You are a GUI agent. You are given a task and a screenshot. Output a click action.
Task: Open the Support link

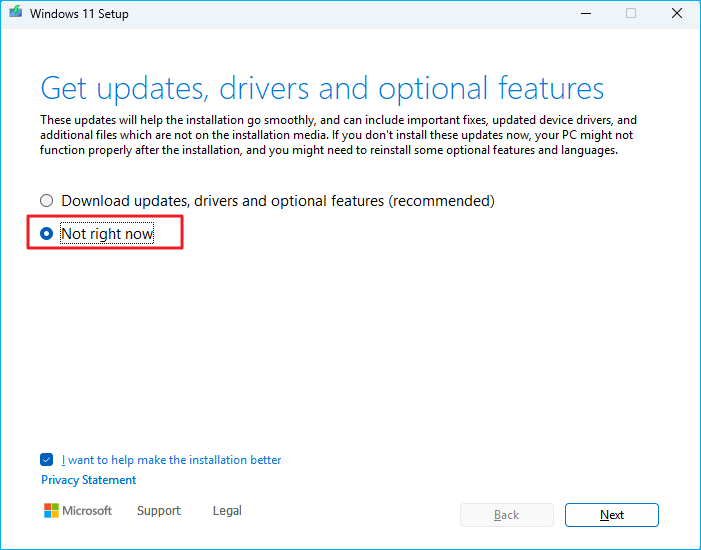click(x=159, y=511)
